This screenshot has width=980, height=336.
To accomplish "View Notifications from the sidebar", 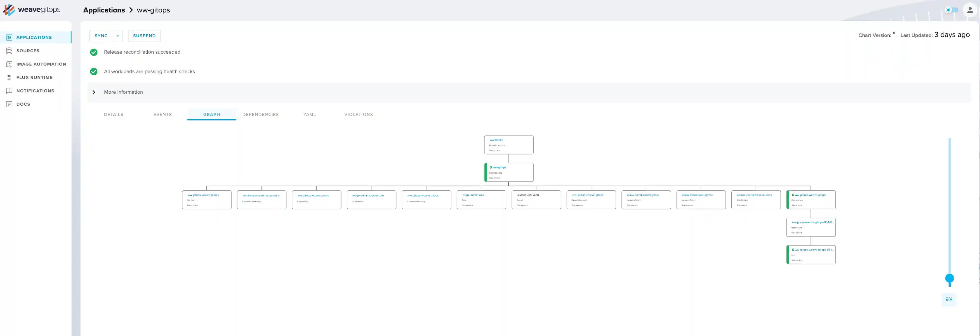I will tap(35, 91).
